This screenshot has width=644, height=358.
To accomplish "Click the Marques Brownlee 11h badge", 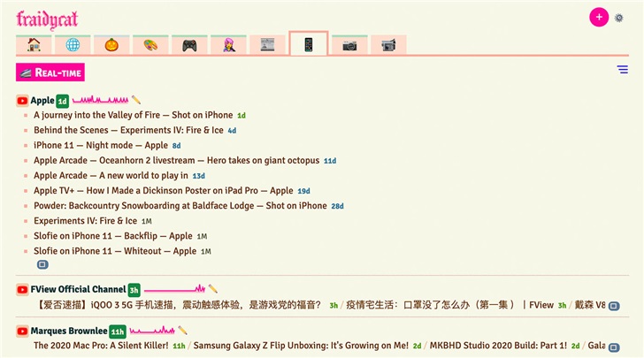I will click(118, 331).
